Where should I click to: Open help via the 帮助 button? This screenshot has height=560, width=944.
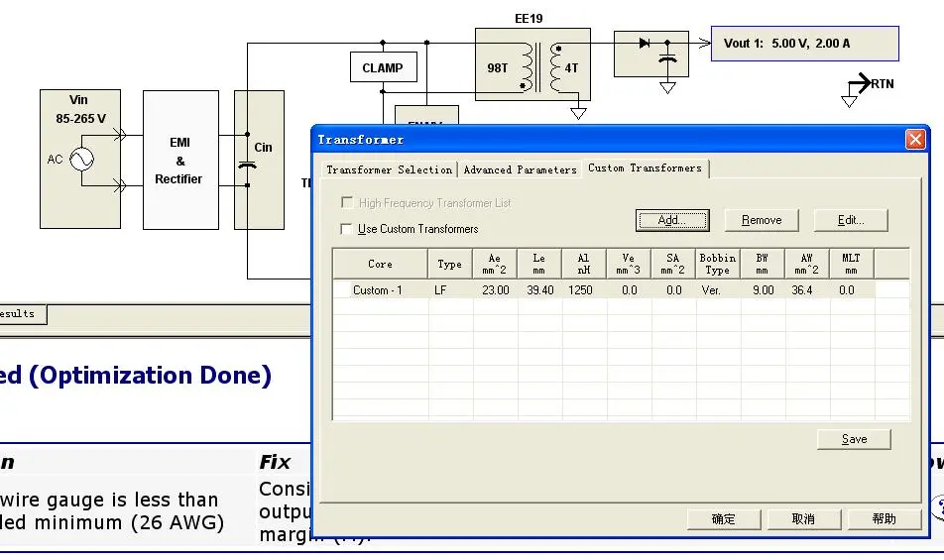click(x=885, y=519)
